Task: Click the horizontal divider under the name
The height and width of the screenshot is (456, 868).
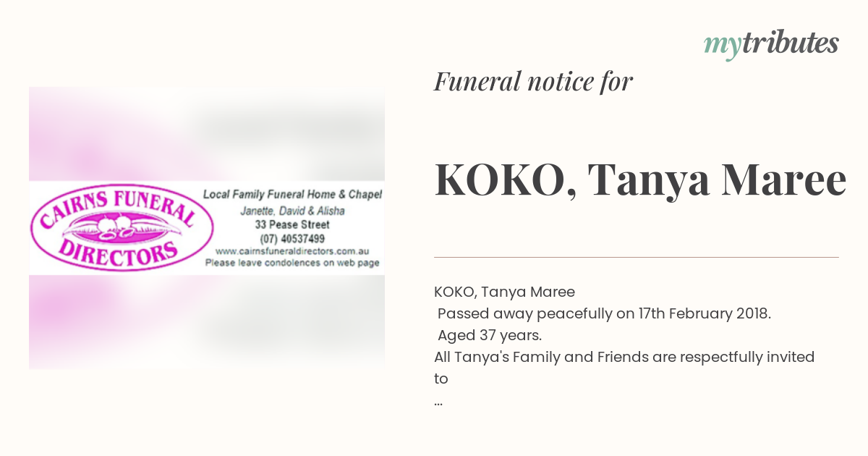Action: pos(637,257)
